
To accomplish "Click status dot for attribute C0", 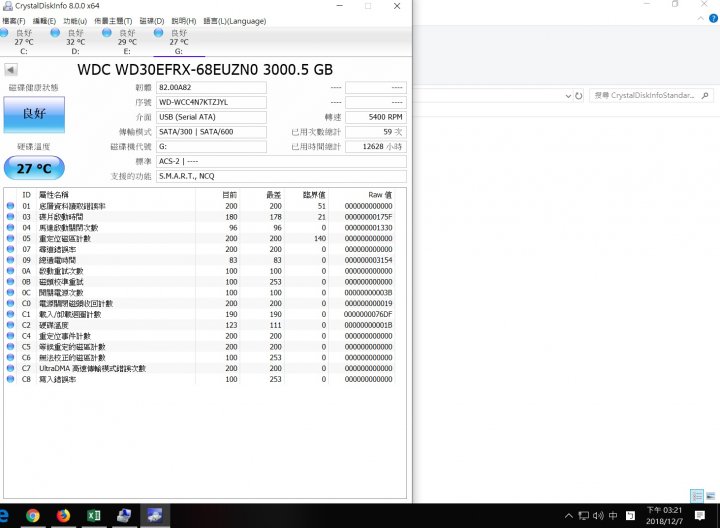I will (11, 303).
